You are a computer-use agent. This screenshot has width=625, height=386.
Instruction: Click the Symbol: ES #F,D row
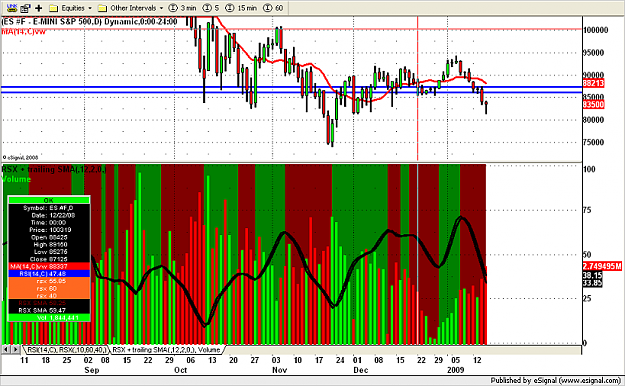49,208
